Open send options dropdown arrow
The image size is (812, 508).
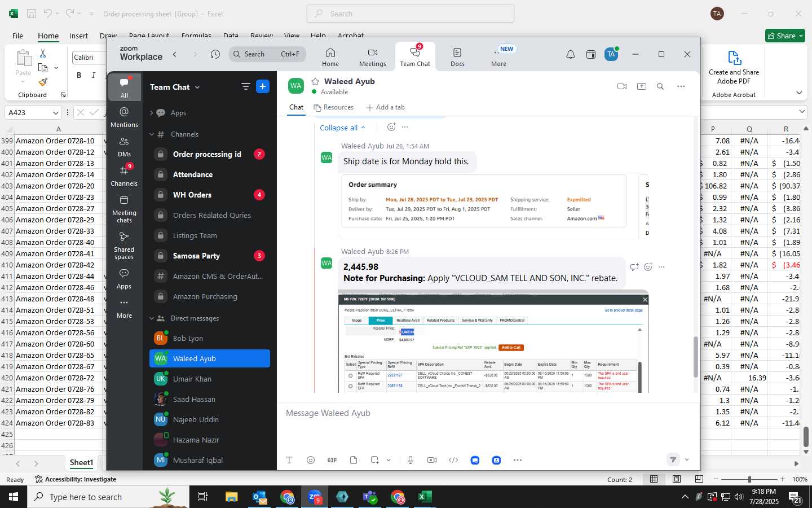tap(687, 460)
